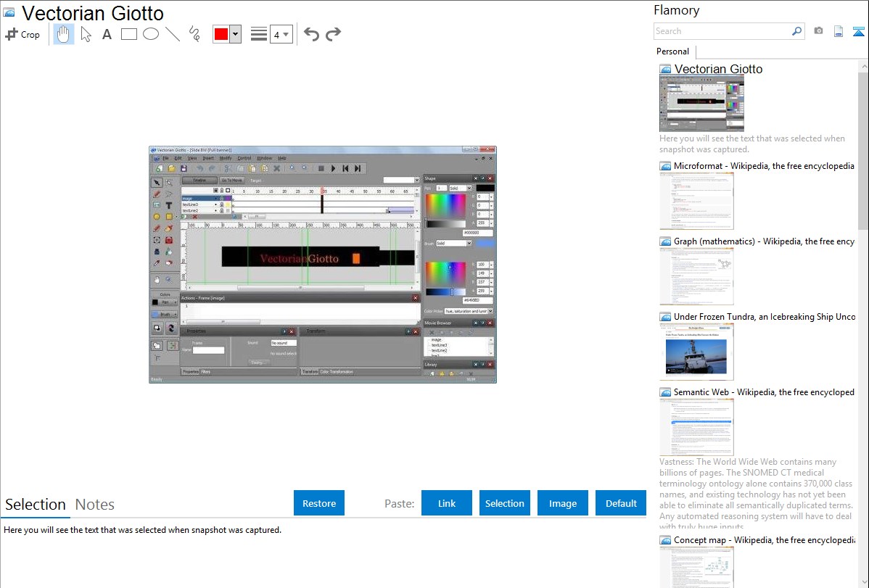
Task: Open the icebreaking ship snapshot thumbnail
Action: (696, 352)
